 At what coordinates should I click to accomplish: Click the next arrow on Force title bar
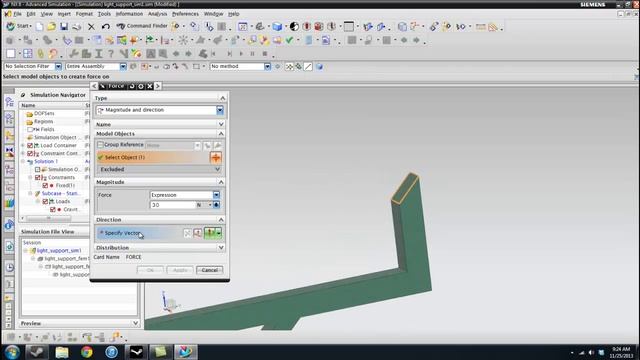point(158,86)
